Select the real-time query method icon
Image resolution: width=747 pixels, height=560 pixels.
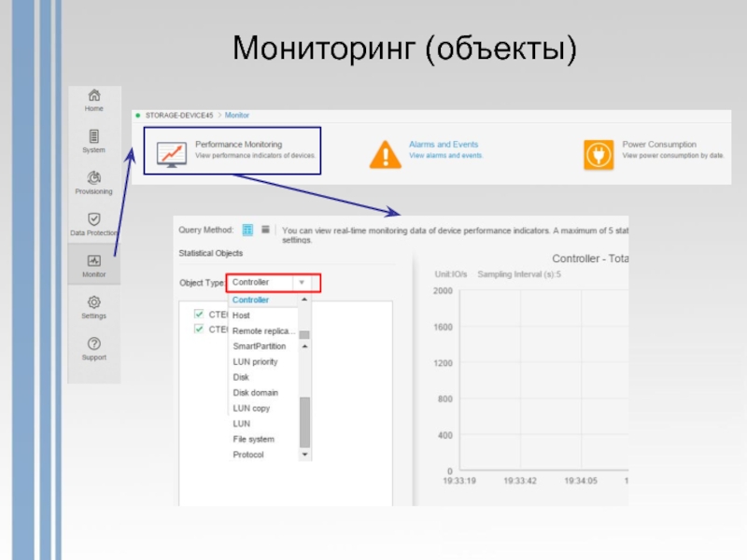247,230
